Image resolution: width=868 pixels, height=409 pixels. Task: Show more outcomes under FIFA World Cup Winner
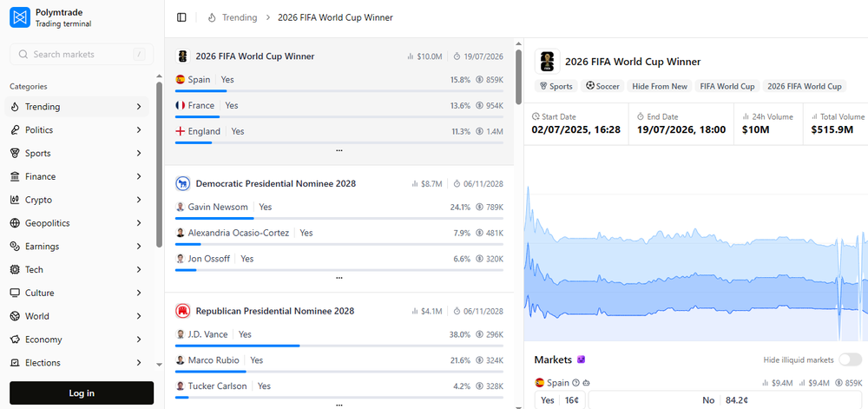[x=339, y=150]
